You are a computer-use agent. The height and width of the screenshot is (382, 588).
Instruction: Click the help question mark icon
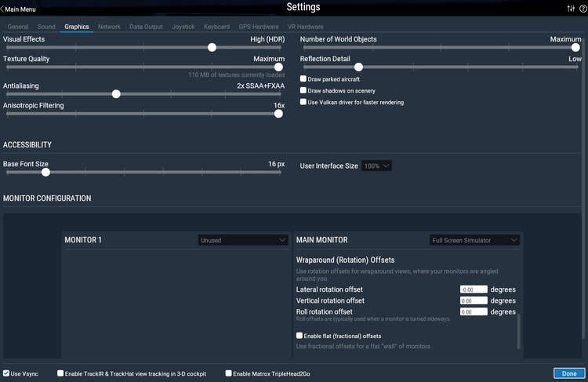point(582,9)
